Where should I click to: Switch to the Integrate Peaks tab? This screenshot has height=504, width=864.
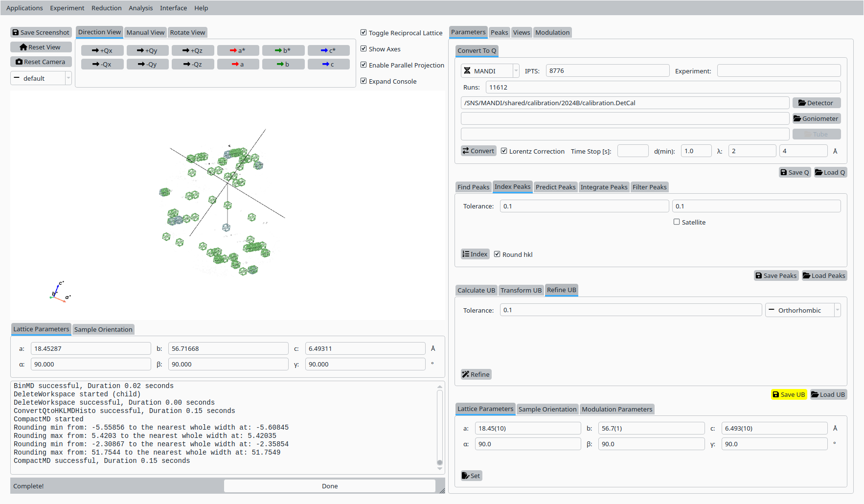(x=604, y=187)
